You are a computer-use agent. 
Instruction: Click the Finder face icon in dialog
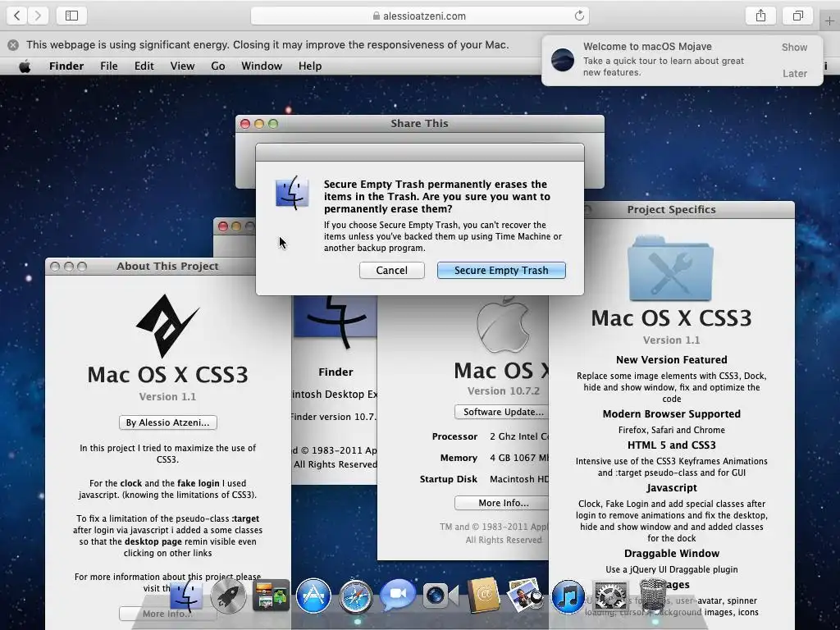pos(292,193)
